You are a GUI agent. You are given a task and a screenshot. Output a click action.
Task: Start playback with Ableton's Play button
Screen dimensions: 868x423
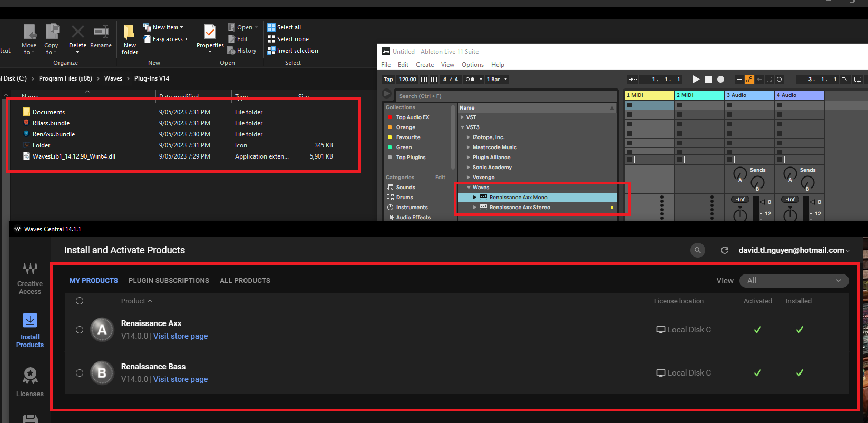coord(696,79)
